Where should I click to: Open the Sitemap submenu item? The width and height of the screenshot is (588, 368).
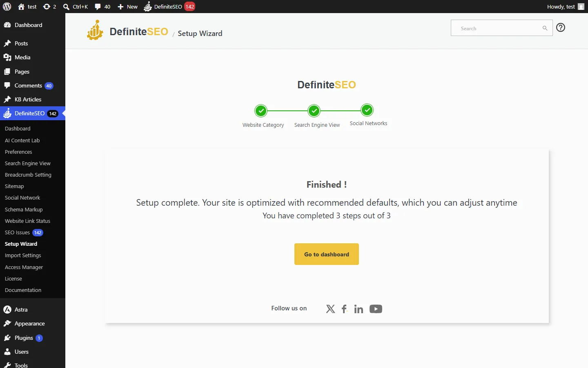click(x=14, y=186)
